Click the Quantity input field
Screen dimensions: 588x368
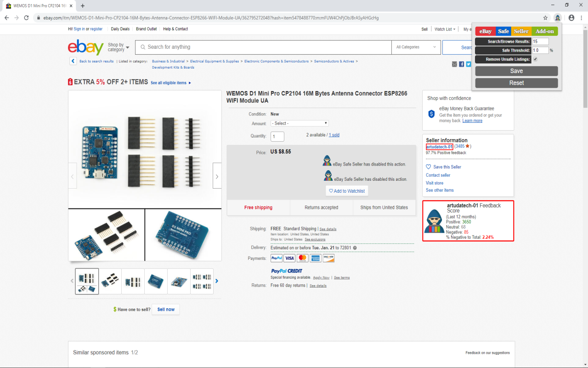point(277,137)
